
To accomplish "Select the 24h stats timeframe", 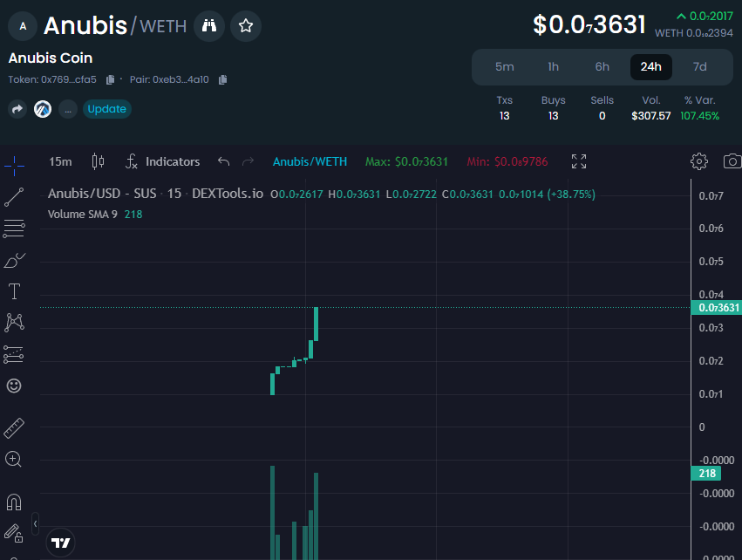I will (651, 67).
